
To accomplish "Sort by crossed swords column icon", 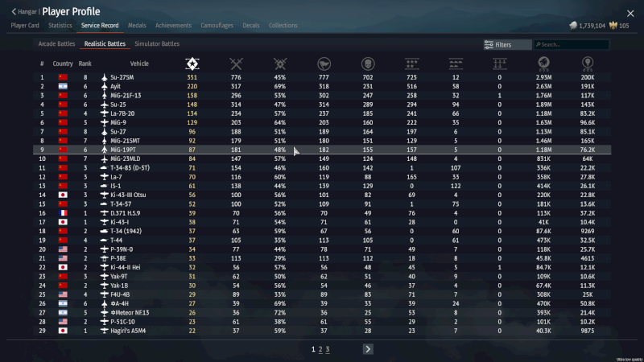I will (236, 64).
